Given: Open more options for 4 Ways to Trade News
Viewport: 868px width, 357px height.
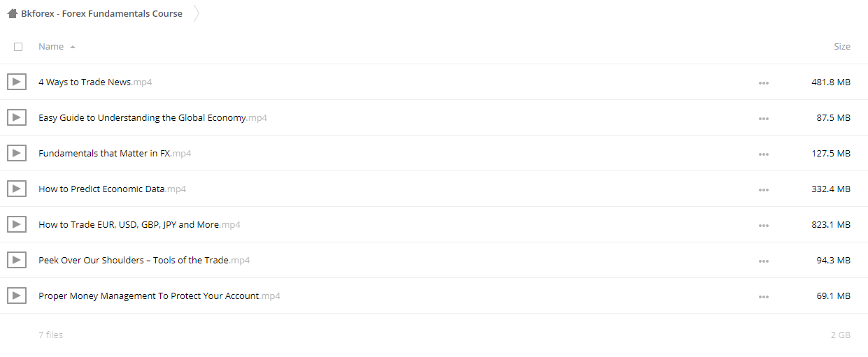Looking at the screenshot, I should [763, 82].
